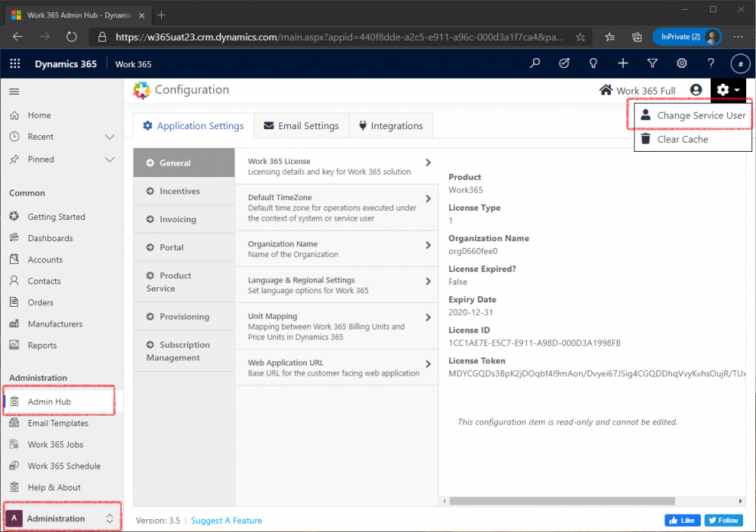The image size is (756, 532).
Task: Select Portal settings category
Action: coord(184,247)
